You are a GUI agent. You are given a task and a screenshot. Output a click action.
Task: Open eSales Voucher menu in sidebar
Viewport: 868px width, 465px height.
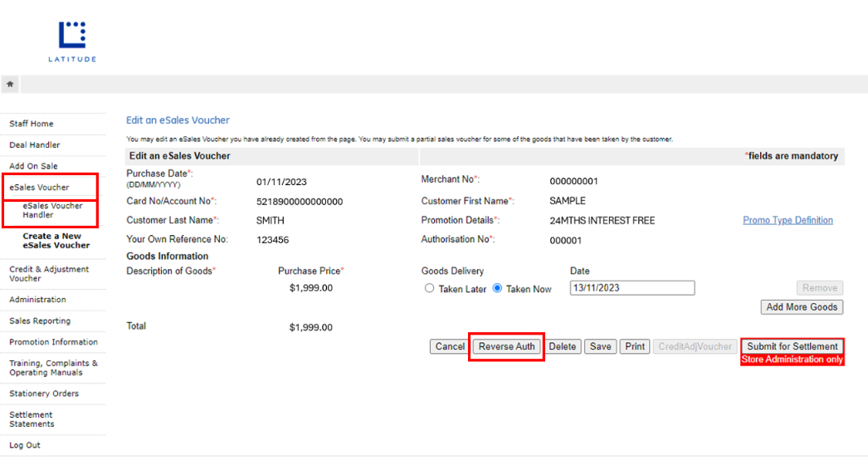[x=40, y=188]
